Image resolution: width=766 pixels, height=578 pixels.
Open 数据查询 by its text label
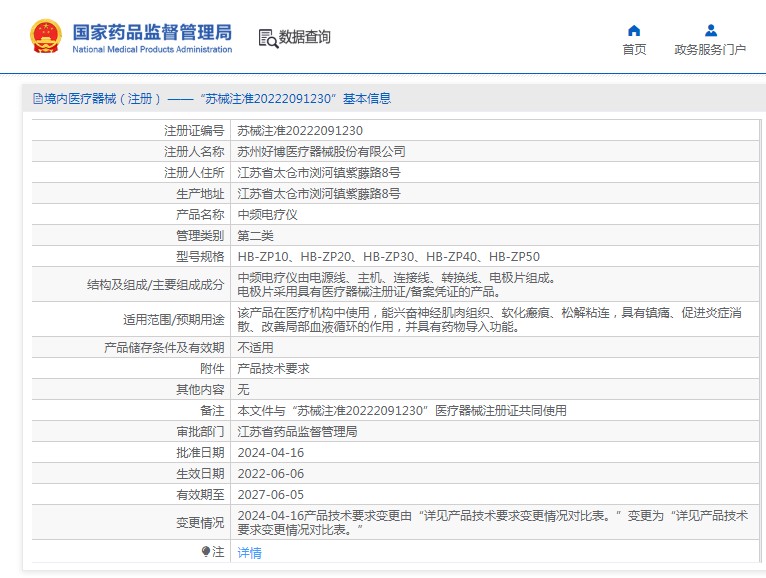pyautogui.click(x=305, y=38)
